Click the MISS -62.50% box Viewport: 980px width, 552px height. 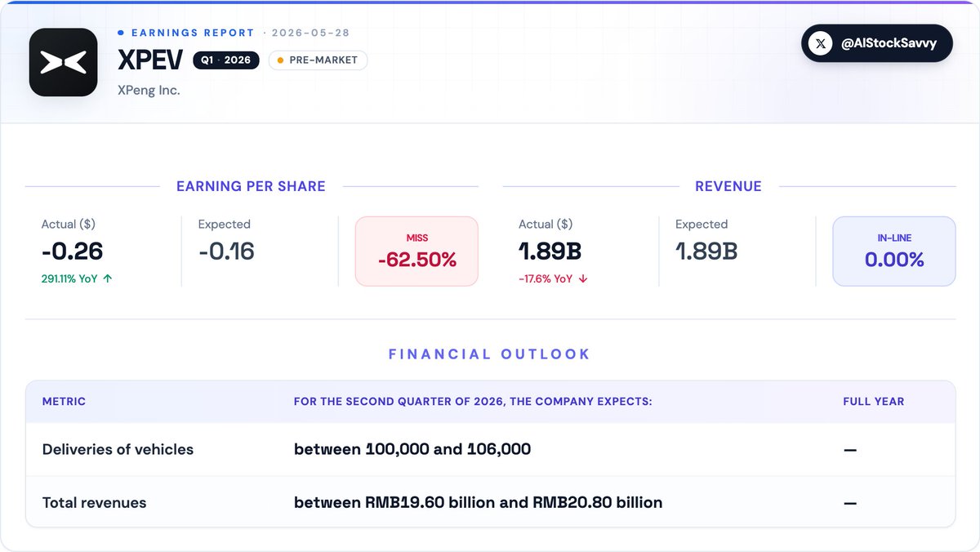point(416,251)
